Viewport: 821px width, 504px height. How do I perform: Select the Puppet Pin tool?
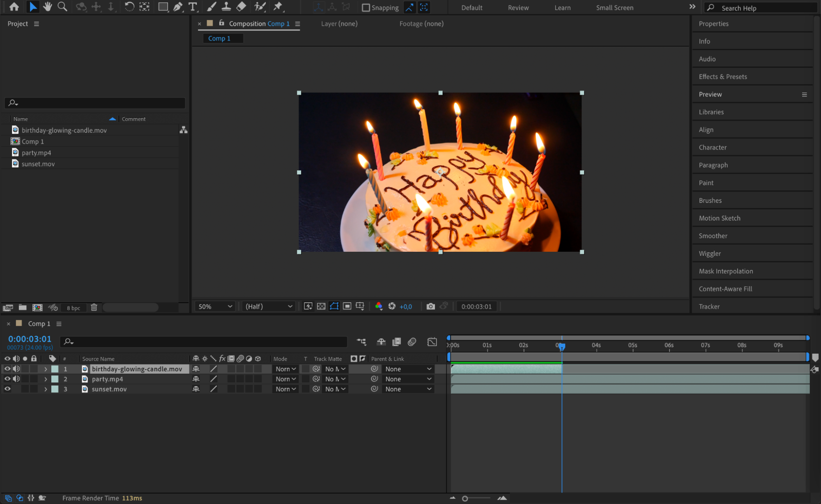[x=278, y=7]
